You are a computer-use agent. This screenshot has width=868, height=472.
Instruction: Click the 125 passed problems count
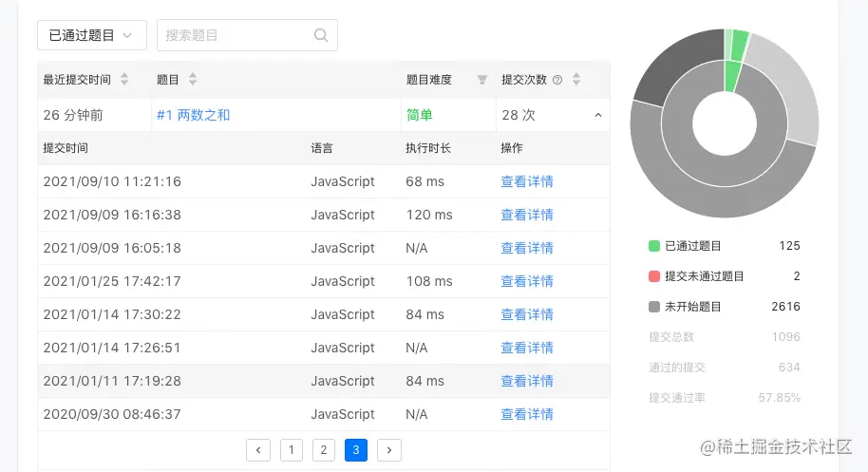789,246
